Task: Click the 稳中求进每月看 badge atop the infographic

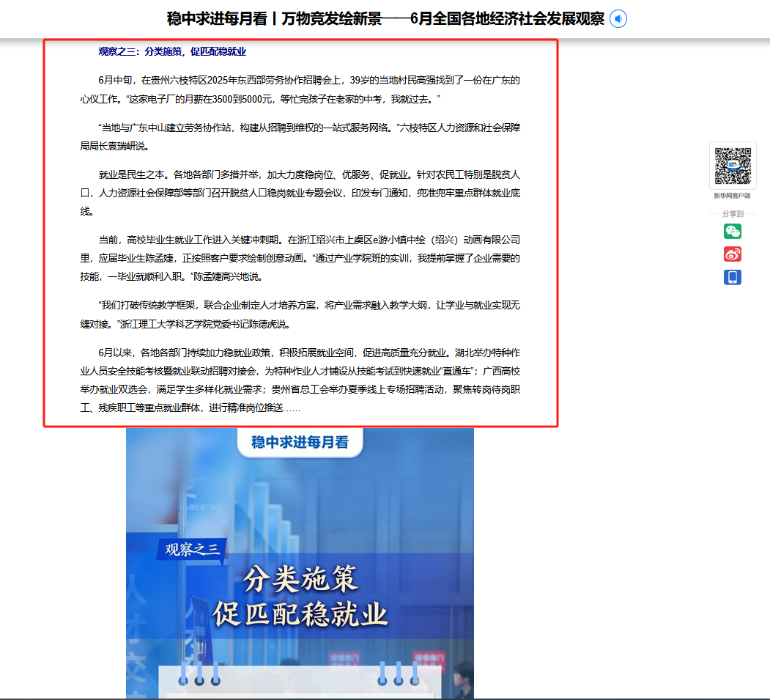Action: [x=300, y=442]
